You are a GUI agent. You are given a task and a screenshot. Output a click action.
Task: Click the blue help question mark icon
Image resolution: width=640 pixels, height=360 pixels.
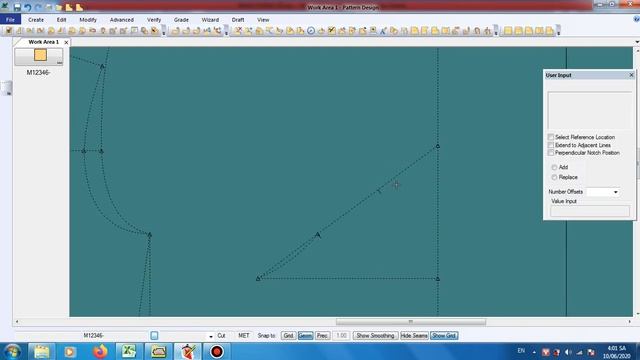click(636, 19)
